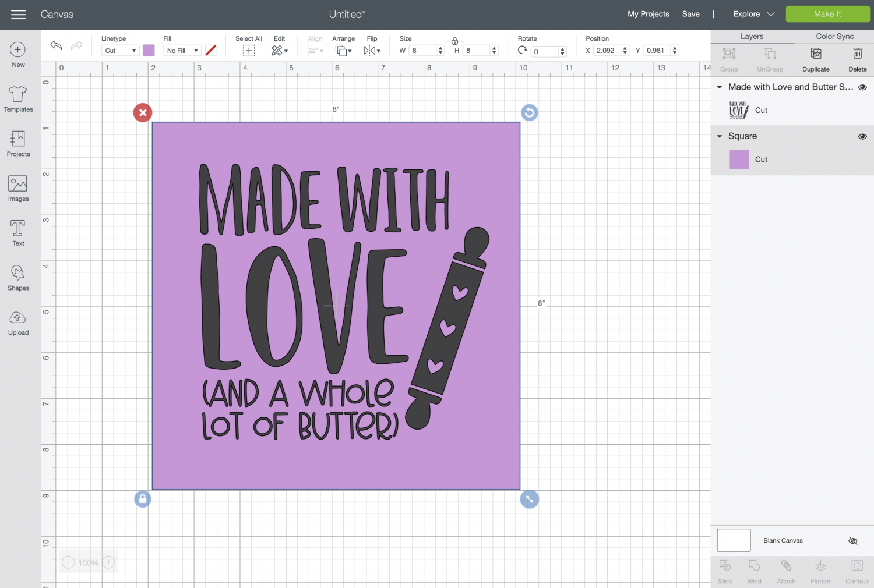Open the Images library
874x588 pixels.
18,184
